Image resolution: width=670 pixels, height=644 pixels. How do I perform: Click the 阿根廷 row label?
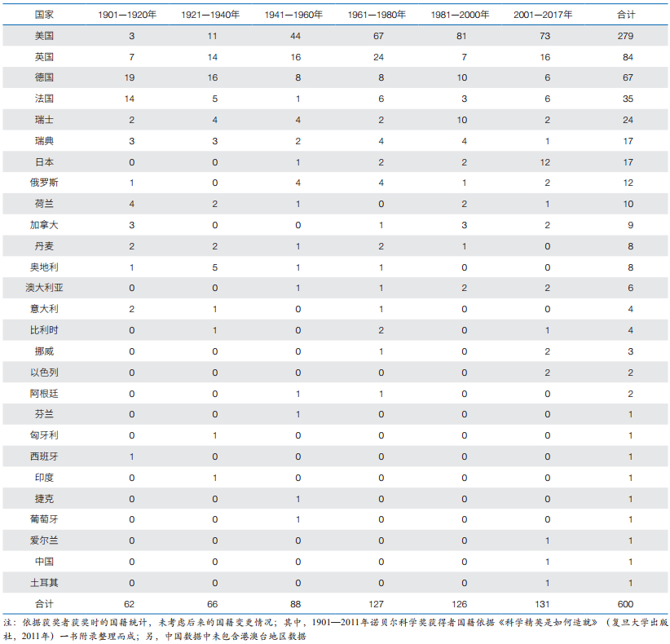tap(44, 394)
